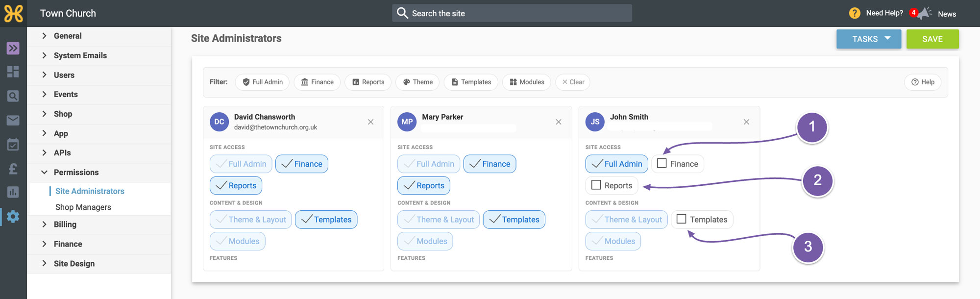Open the bar chart reports sidebar icon
The width and height of the screenshot is (980, 299).
pos(13,192)
